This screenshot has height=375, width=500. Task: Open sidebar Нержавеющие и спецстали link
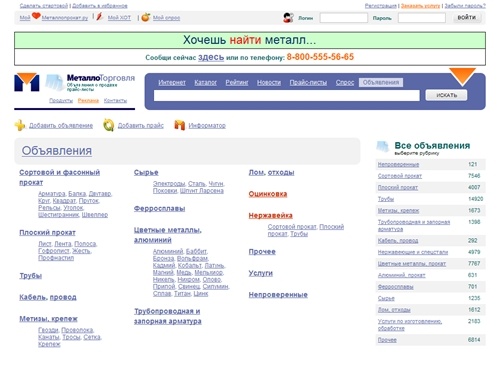(x=413, y=252)
